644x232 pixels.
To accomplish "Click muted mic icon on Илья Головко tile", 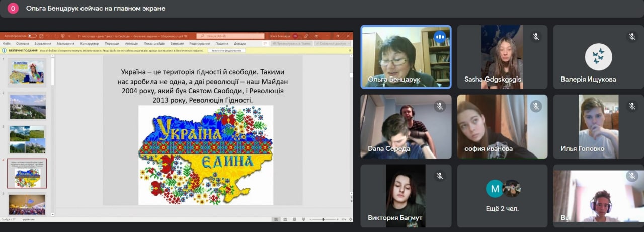I will (x=632, y=106).
